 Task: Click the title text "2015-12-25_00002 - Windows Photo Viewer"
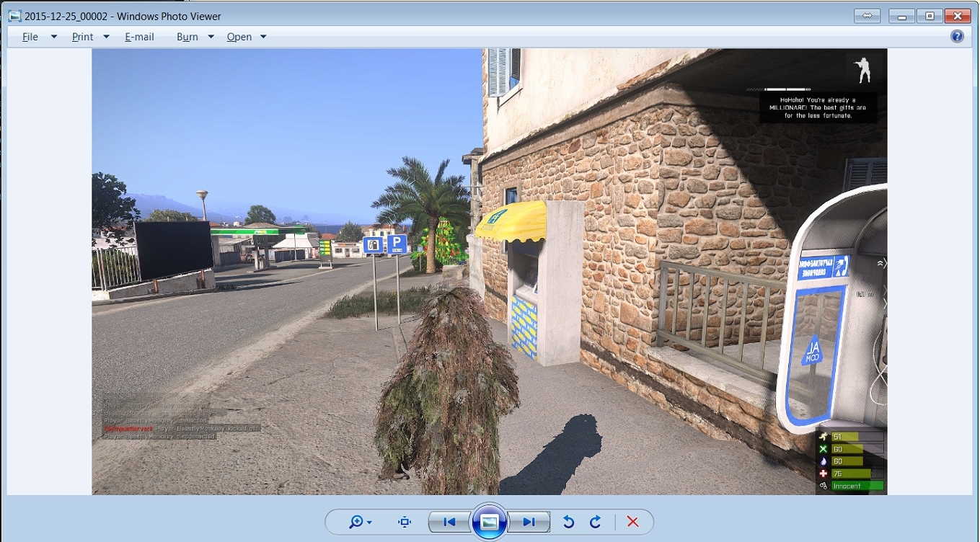pos(123,16)
